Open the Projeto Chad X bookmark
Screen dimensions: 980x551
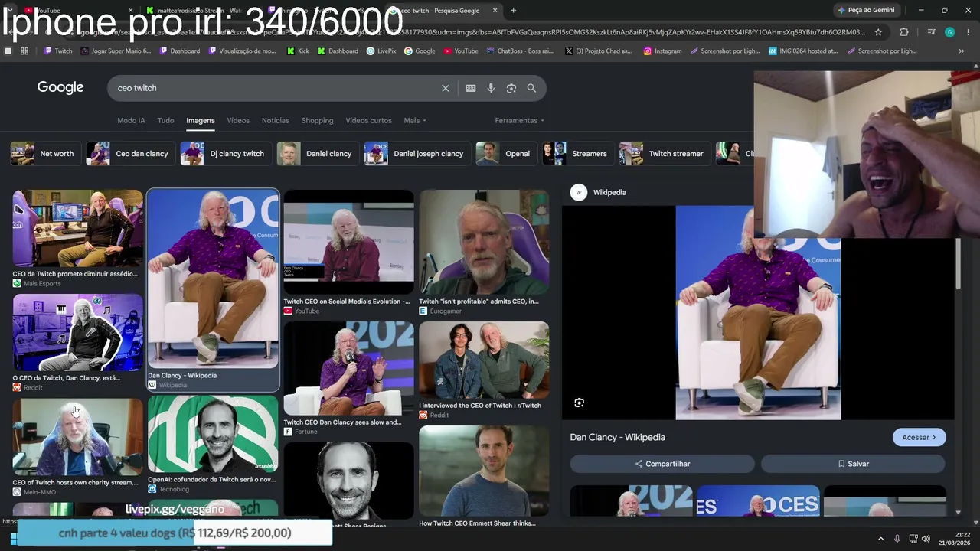[598, 51]
